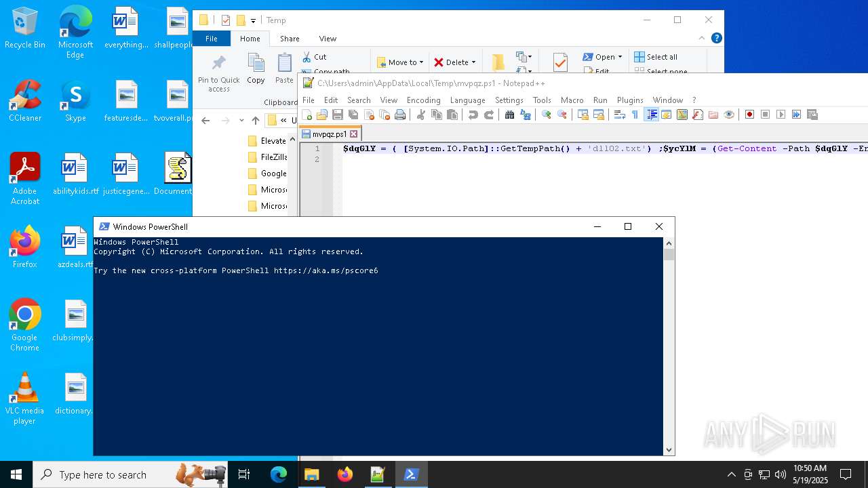
Task: Select the VLC media player desktop icon
Action: coord(25,399)
